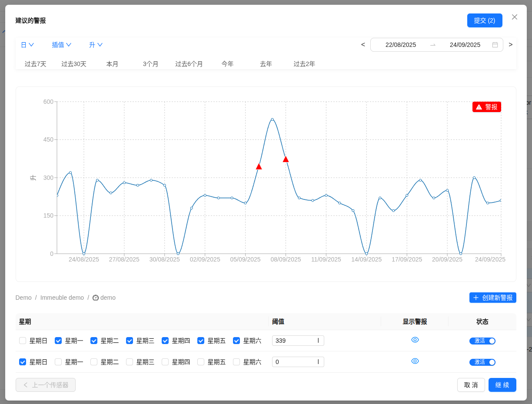Close the 建议的警报 dialog

click(x=515, y=17)
